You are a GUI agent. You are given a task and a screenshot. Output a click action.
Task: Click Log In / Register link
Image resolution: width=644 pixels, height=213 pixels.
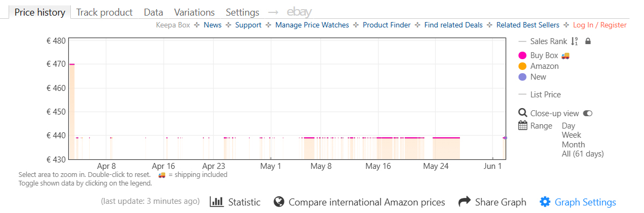(599, 25)
